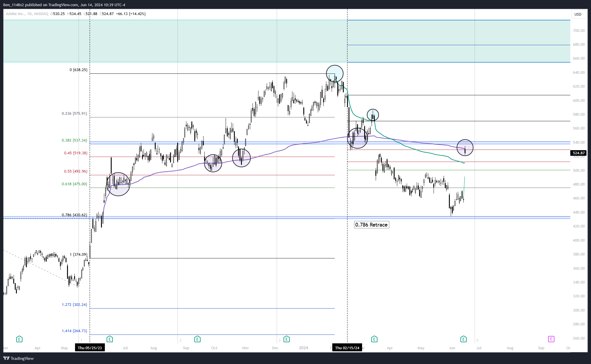Click the Adobe Inc. symbol title
Image resolution: width=591 pixels, height=364 pixels.
coord(15,14)
